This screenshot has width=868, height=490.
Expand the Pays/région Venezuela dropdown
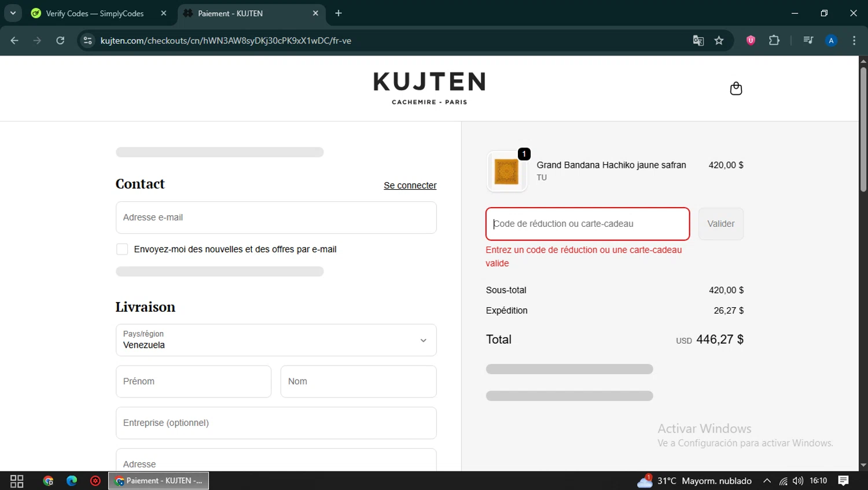click(x=276, y=340)
